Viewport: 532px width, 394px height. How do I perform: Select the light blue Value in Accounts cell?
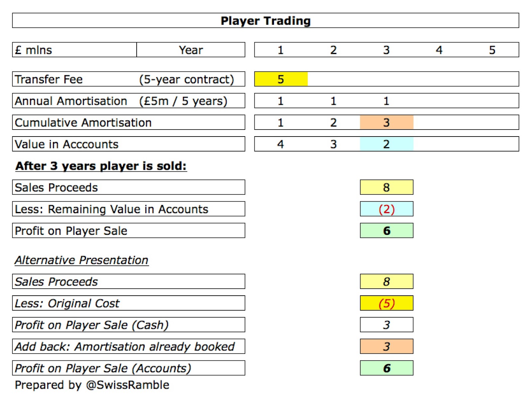[386, 144]
